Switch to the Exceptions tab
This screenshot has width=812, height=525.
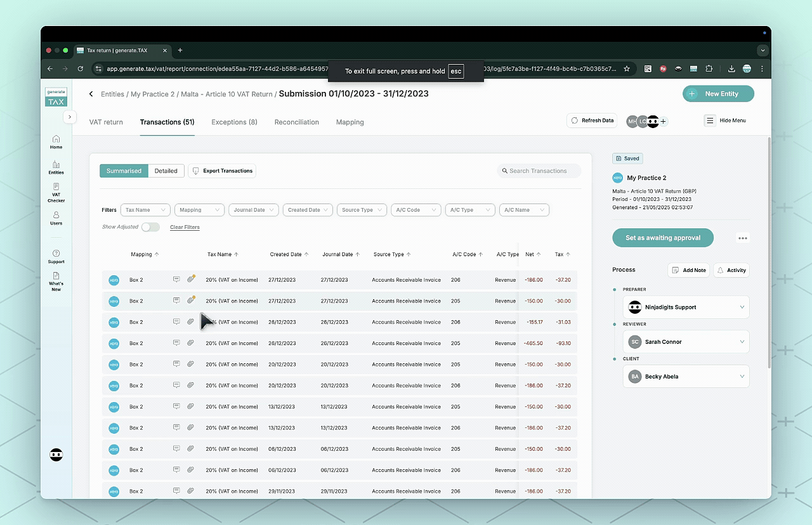click(x=234, y=122)
